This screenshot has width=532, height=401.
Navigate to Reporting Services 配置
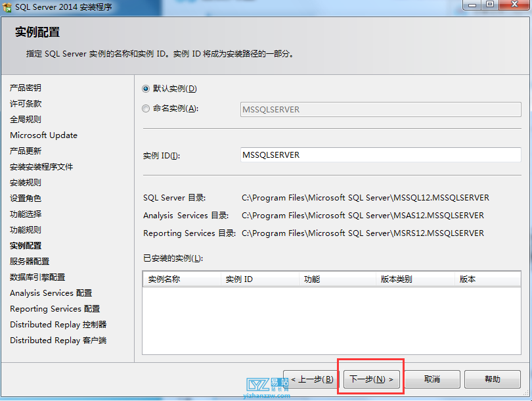point(51,308)
